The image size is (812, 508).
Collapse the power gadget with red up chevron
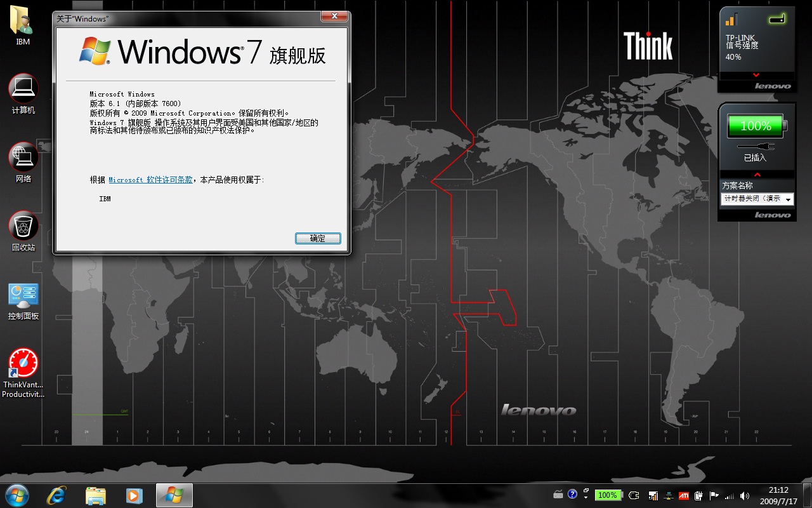coord(757,175)
